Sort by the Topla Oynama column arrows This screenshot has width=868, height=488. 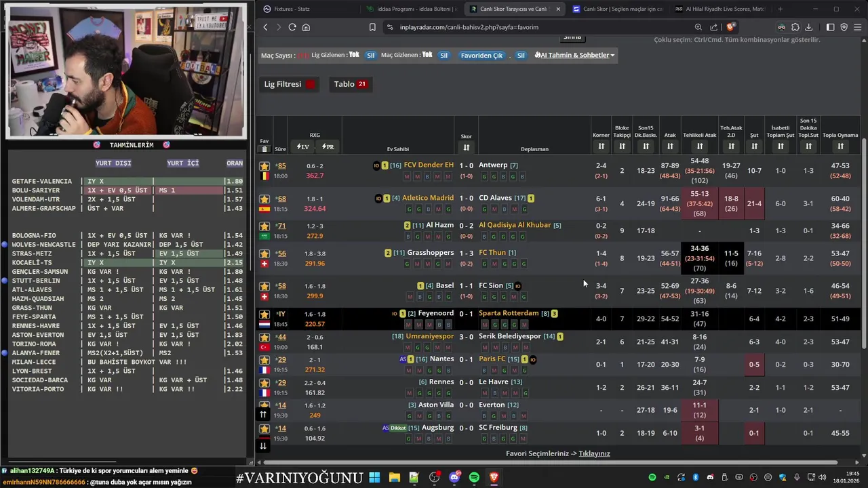(x=840, y=146)
